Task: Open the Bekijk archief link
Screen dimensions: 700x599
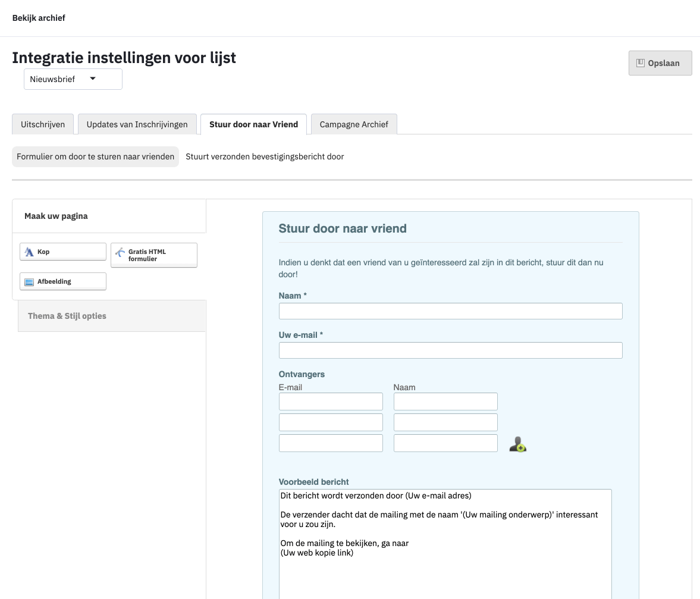Action: click(x=39, y=18)
